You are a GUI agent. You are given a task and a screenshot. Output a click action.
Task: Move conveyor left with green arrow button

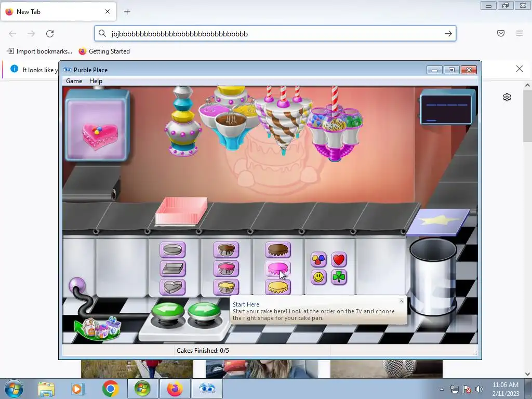[168, 312]
